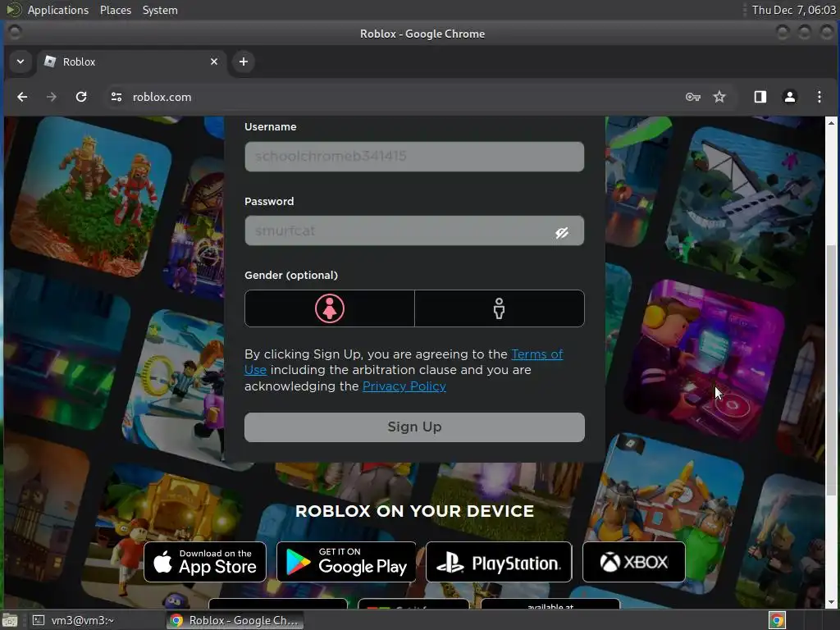
Task: Close the Roblox tab
Action: point(214,62)
